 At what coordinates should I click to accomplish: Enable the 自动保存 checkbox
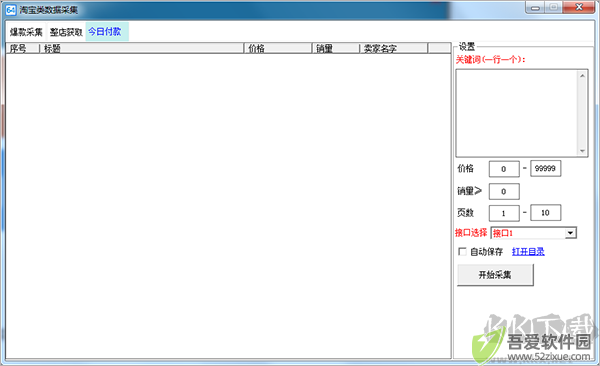point(462,252)
